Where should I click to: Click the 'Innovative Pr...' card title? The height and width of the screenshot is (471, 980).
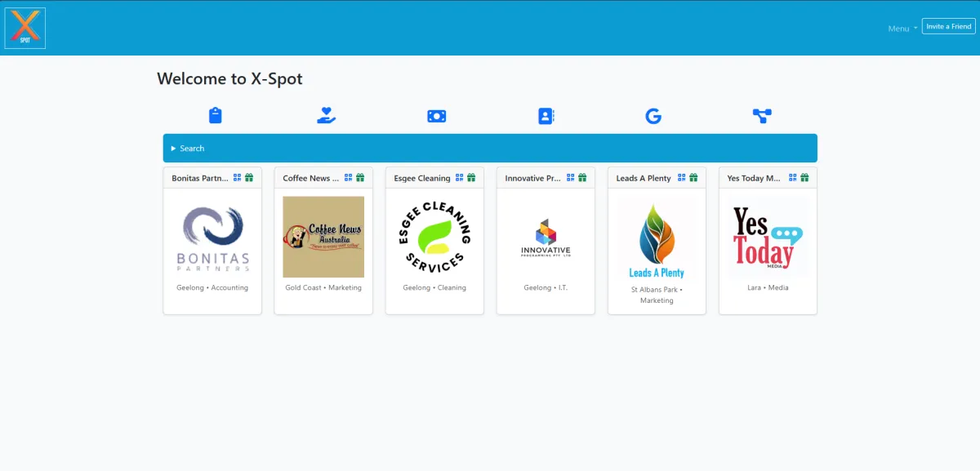pyautogui.click(x=533, y=178)
